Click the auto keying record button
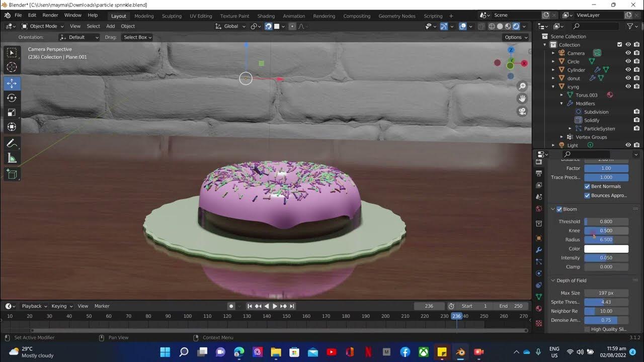Screen dimensions: 644x362 click(231, 306)
